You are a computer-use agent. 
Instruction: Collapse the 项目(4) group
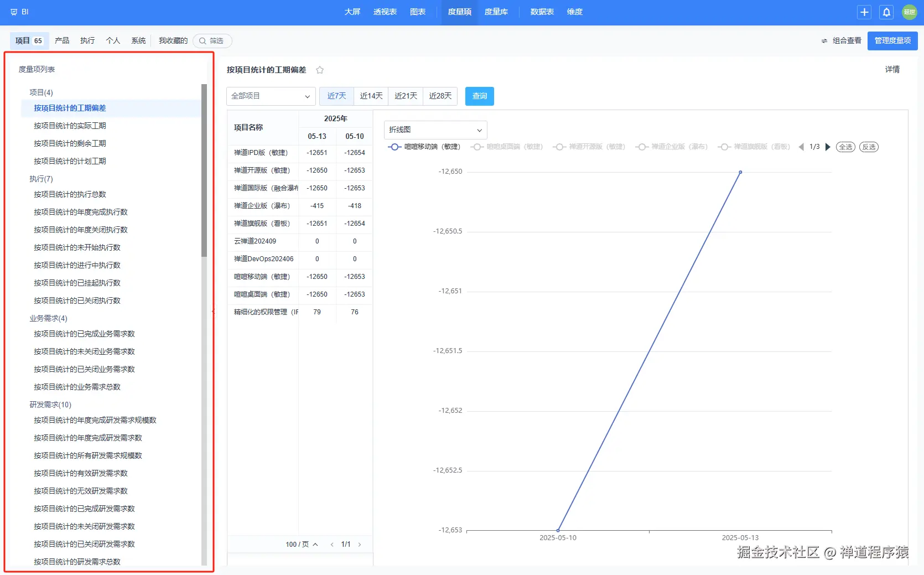tap(41, 92)
